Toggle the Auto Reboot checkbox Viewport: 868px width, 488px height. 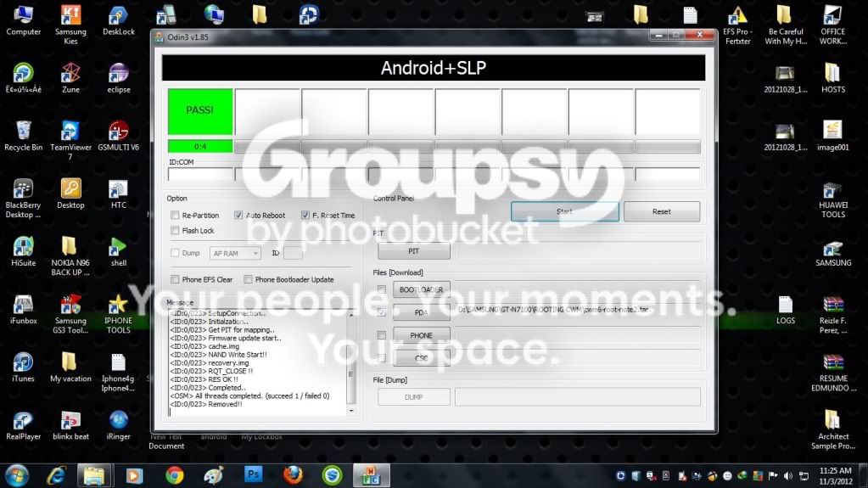click(x=238, y=215)
